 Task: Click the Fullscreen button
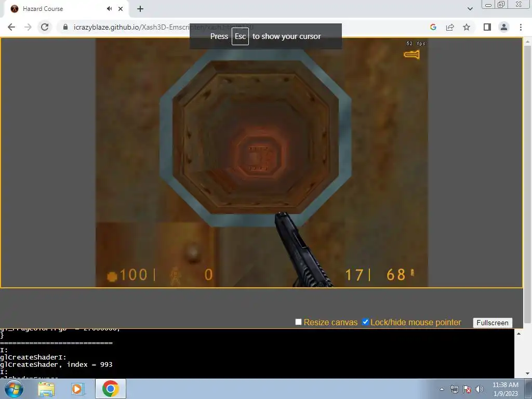(493, 323)
